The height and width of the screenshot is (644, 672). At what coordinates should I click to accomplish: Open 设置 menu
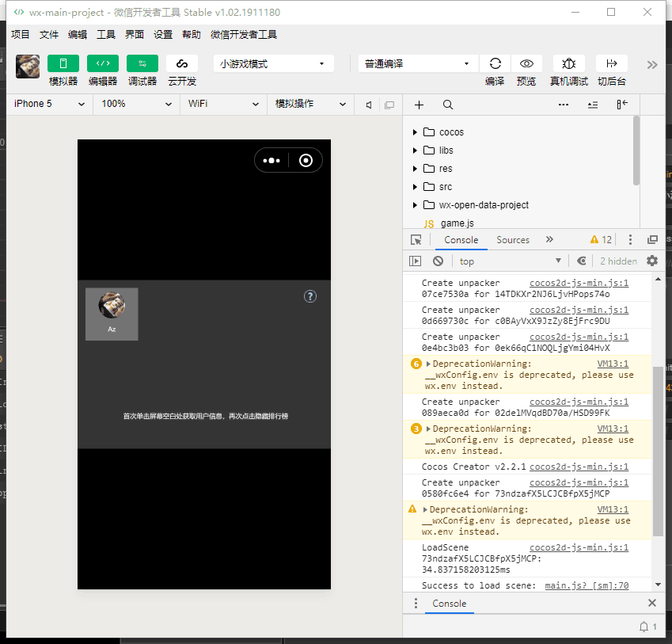pyautogui.click(x=163, y=34)
